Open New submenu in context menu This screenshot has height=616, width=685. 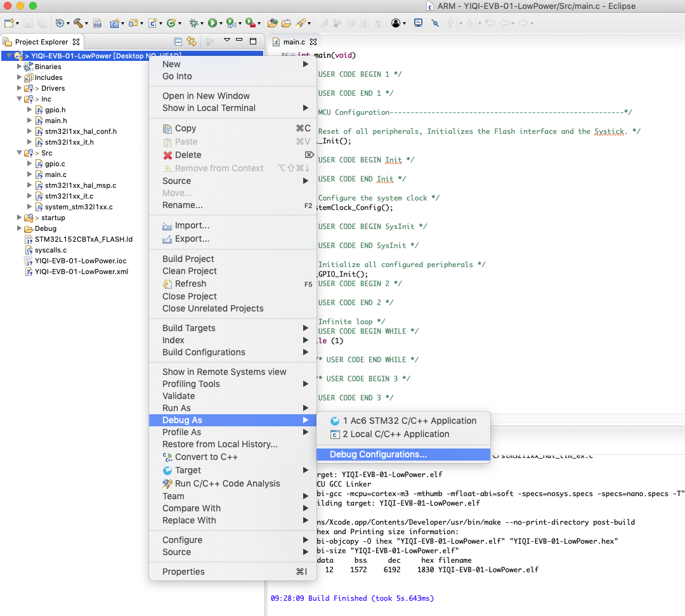click(x=233, y=64)
